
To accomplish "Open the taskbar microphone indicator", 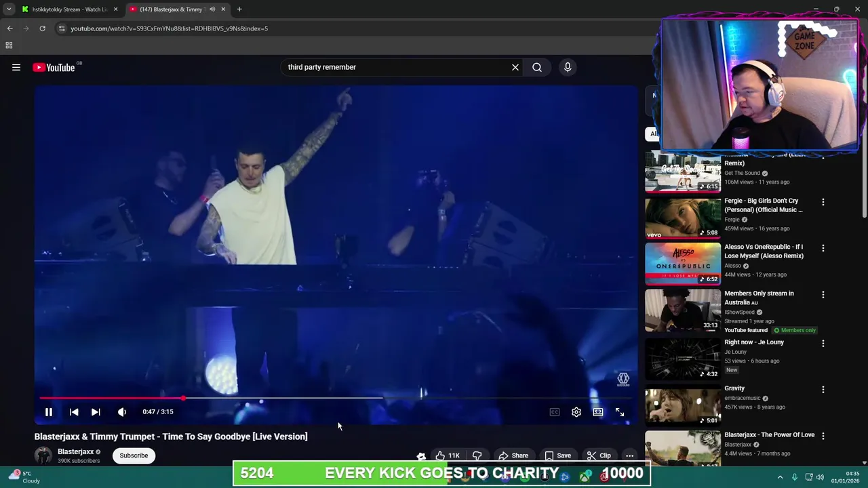I will click(x=795, y=477).
